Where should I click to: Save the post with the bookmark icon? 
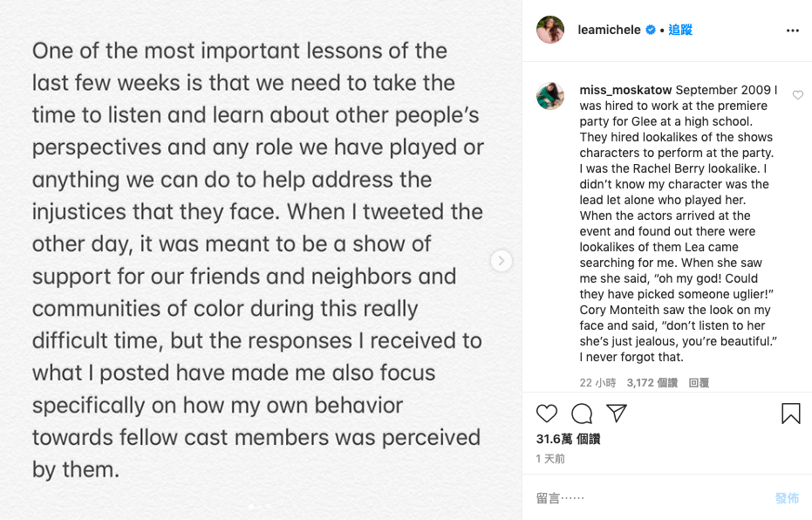click(790, 413)
